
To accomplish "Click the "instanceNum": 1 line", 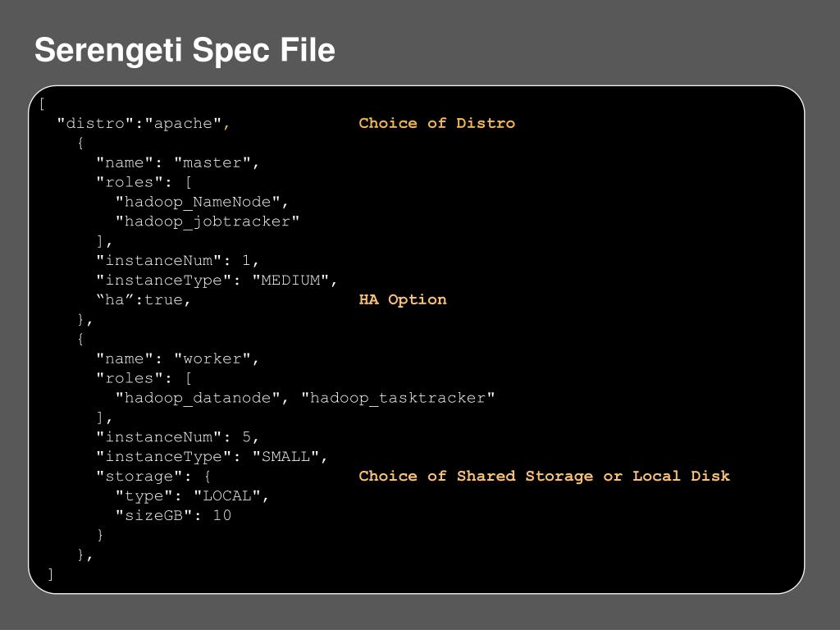I will [178, 261].
